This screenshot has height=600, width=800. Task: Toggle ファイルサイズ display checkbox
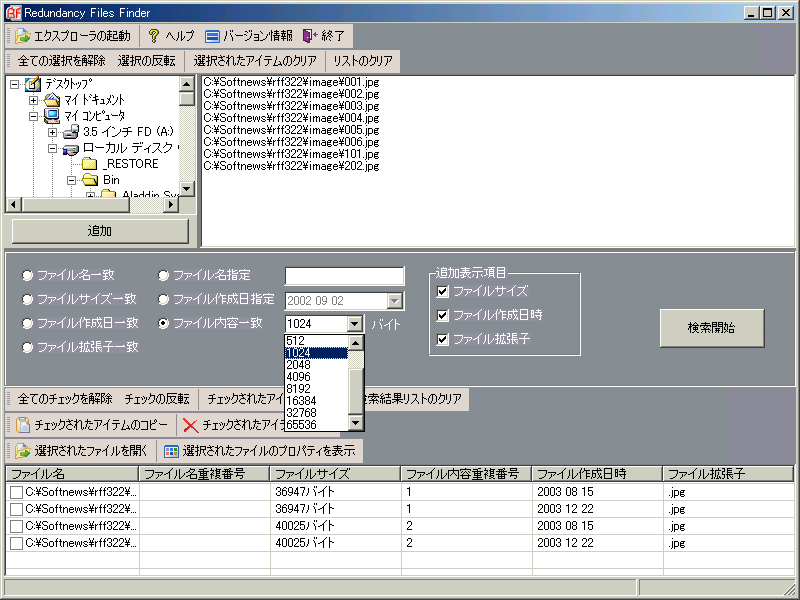[x=443, y=291]
